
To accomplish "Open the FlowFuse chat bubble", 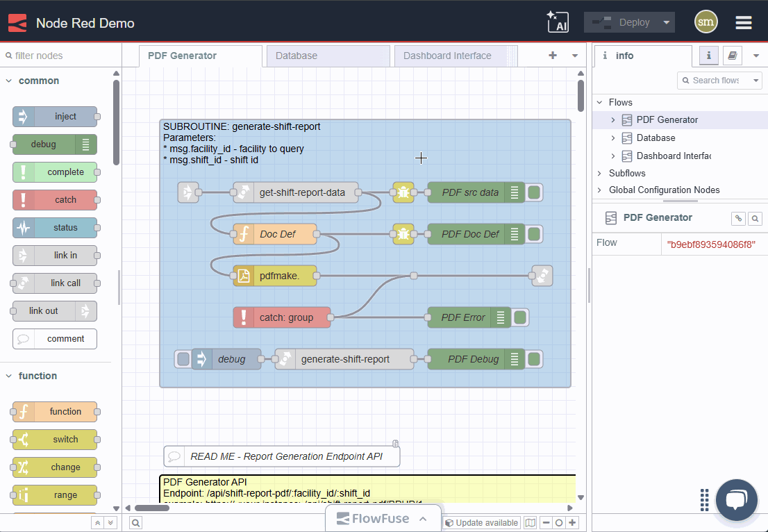I will 736,500.
